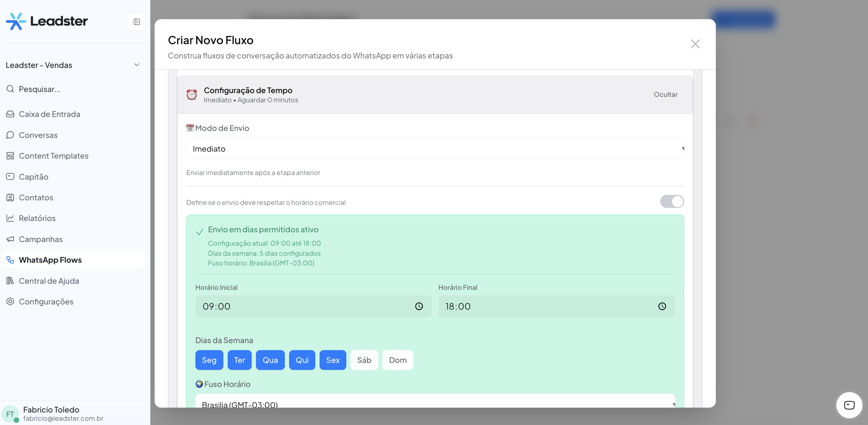Viewport: 868px width, 425px height.
Task: Click the Horário Inicial time field
Action: [x=303, y=306]
